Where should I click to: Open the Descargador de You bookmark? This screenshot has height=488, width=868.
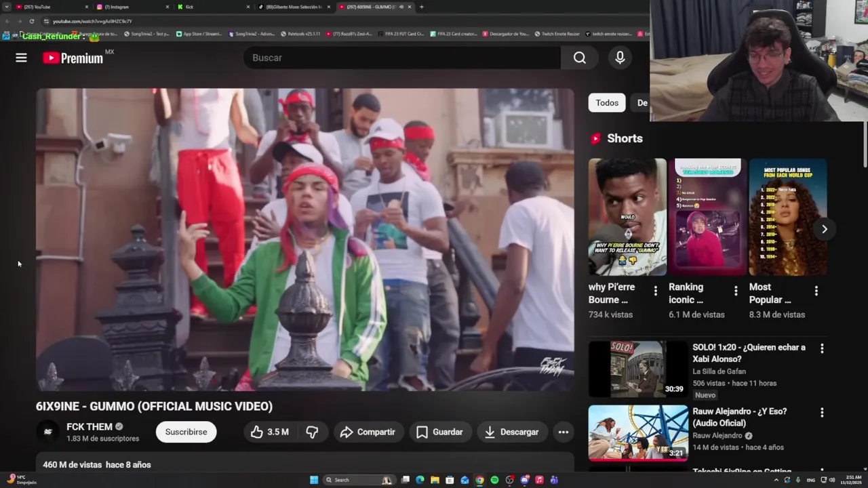click(x=506, y=34)
